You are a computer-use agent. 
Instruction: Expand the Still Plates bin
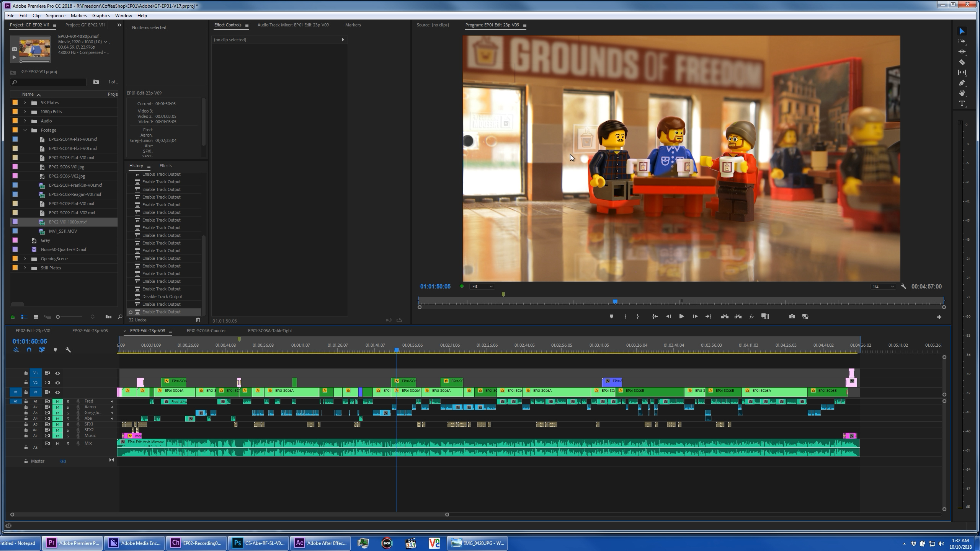pyautogui.click(x=25, y=268)
